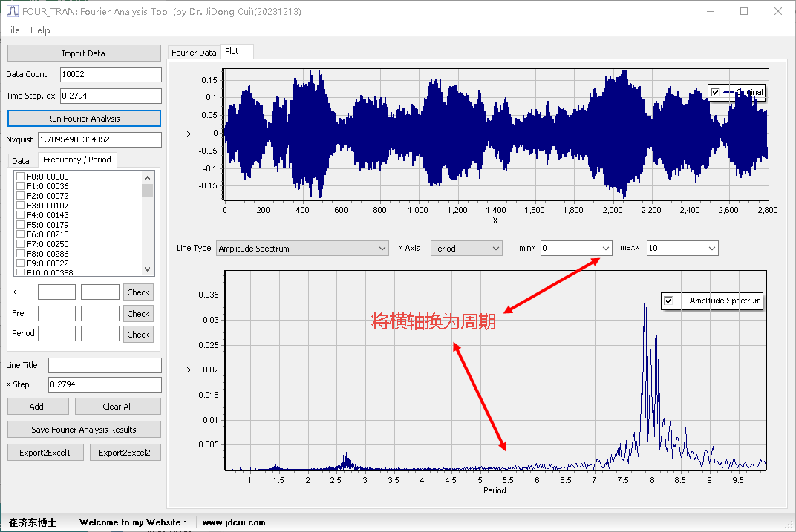Open the Line Type dropdown

point(302,249)
